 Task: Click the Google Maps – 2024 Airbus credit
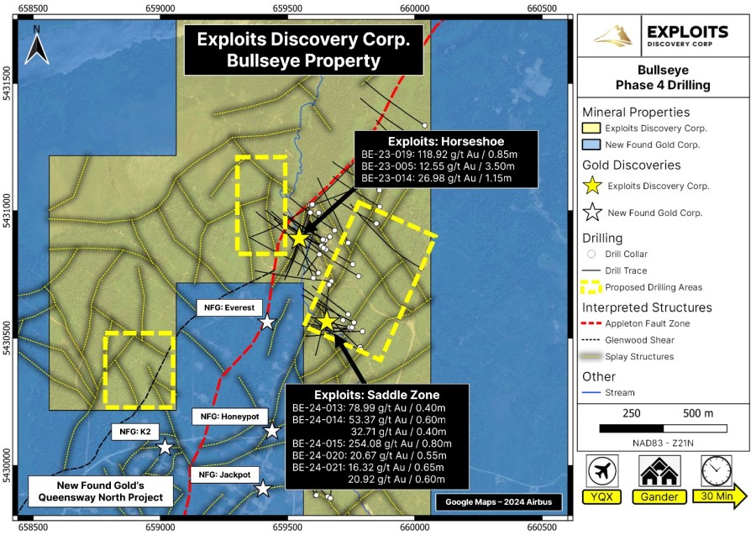tap(498, 501)
